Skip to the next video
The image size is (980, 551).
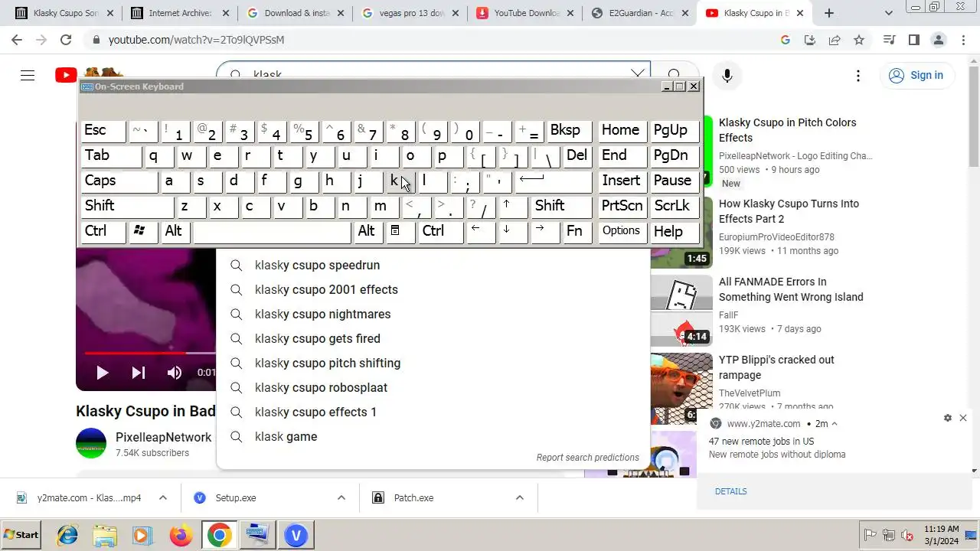139,373
